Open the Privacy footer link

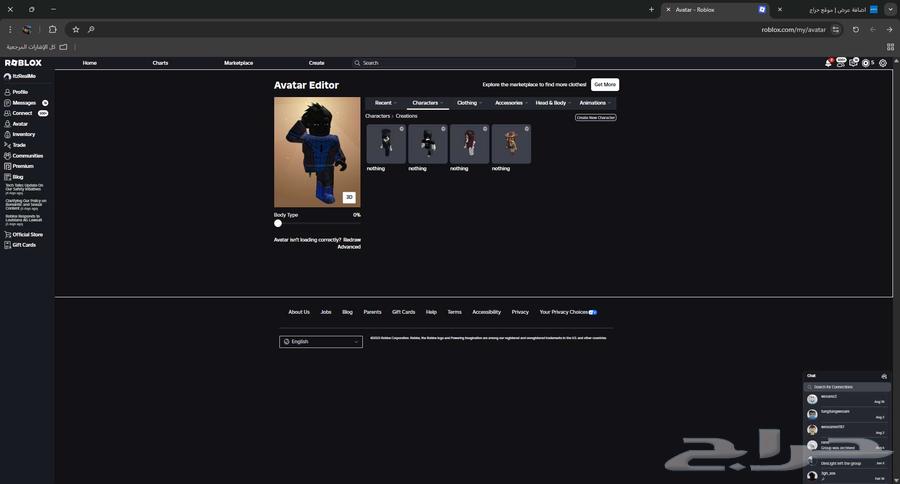click(520, 312)
